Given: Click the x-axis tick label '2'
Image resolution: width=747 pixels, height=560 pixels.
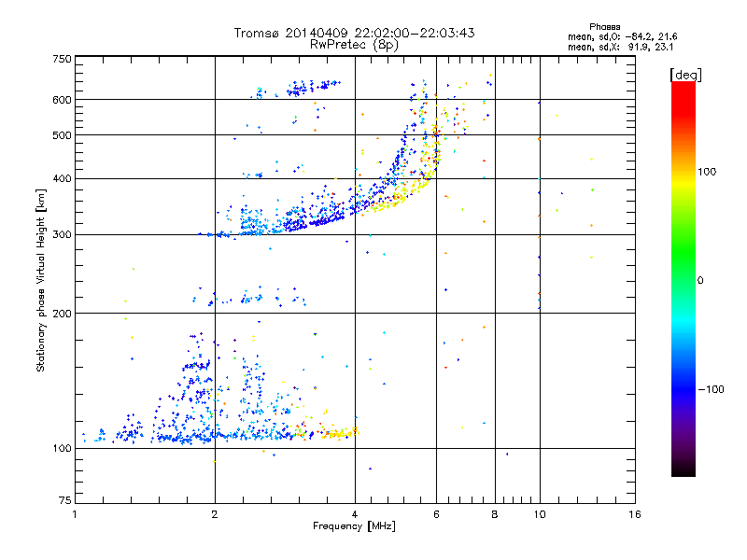Looking at the screenshot, I should tap(215, 514).
